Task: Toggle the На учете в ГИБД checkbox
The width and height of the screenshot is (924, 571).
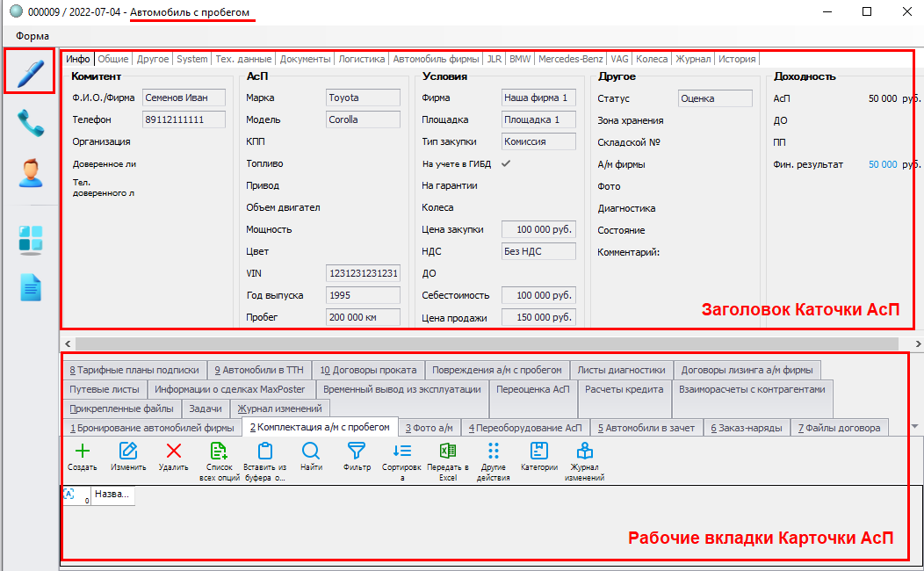Action: pos(505,163)
